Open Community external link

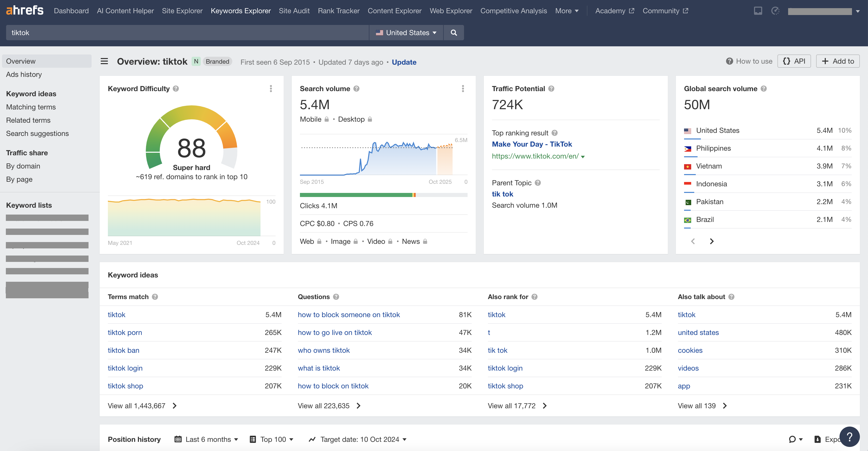tap(666, 11)
